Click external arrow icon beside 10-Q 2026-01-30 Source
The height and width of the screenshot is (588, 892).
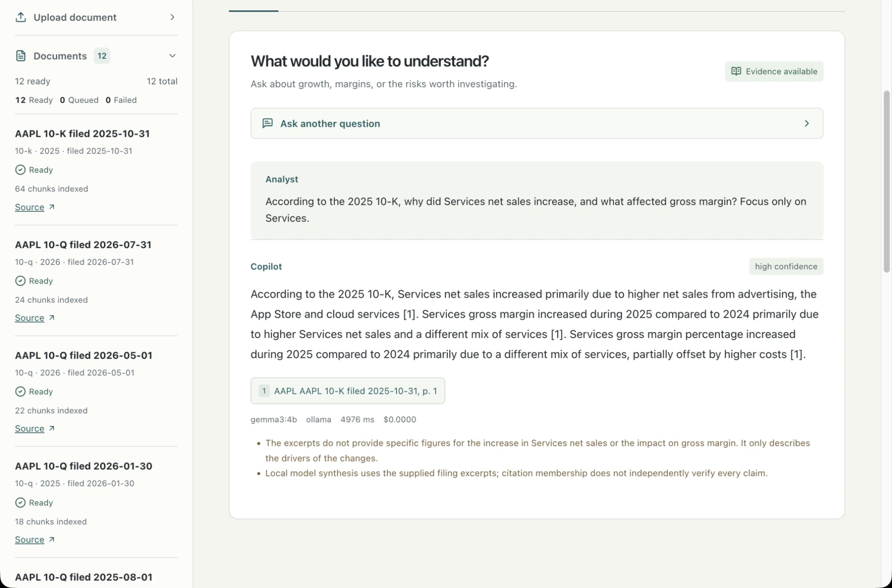tap(52, 539)
